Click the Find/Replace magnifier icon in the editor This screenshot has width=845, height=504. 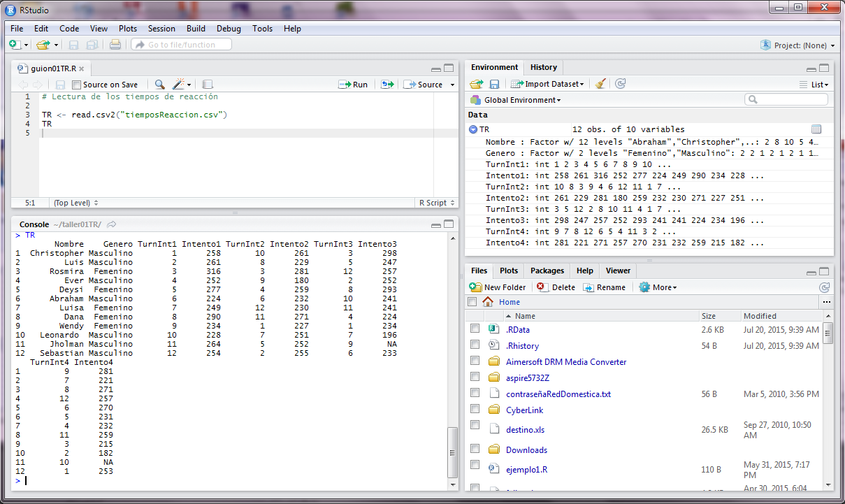160,85
